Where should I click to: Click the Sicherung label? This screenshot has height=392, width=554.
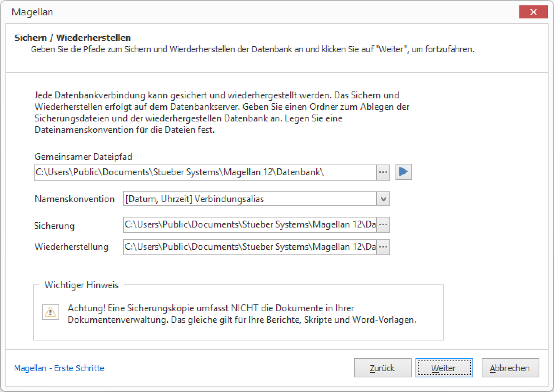(x=54, y=226)
